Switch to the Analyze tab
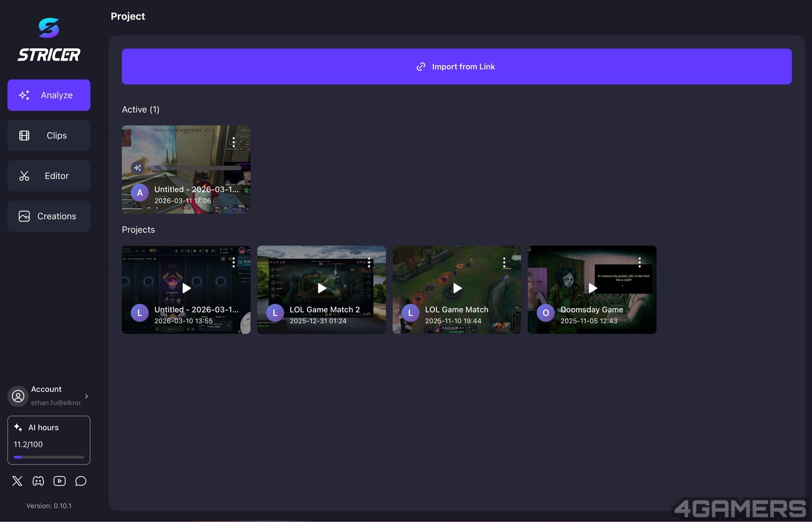The height and width of the screenshot is (522, 812). click(x=49, y=95)
